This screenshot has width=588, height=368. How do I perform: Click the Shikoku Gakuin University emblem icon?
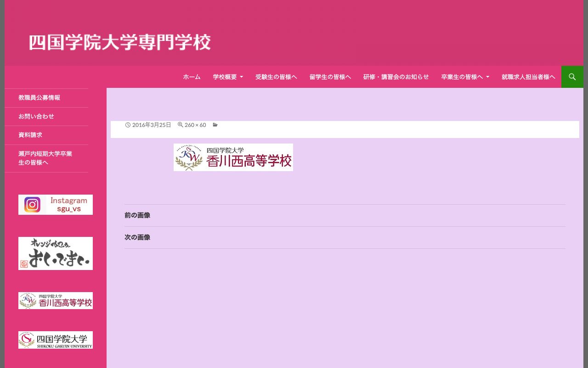click(27, 339)
